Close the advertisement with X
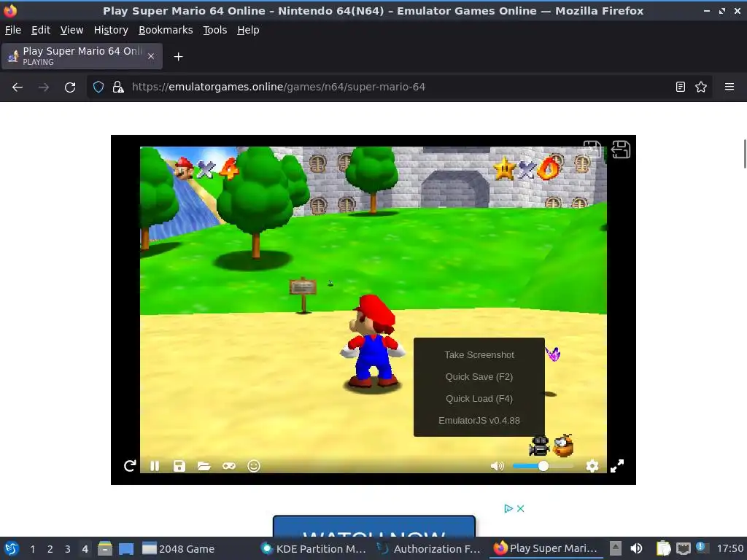The image size is (747, 560). pos(521,508)
